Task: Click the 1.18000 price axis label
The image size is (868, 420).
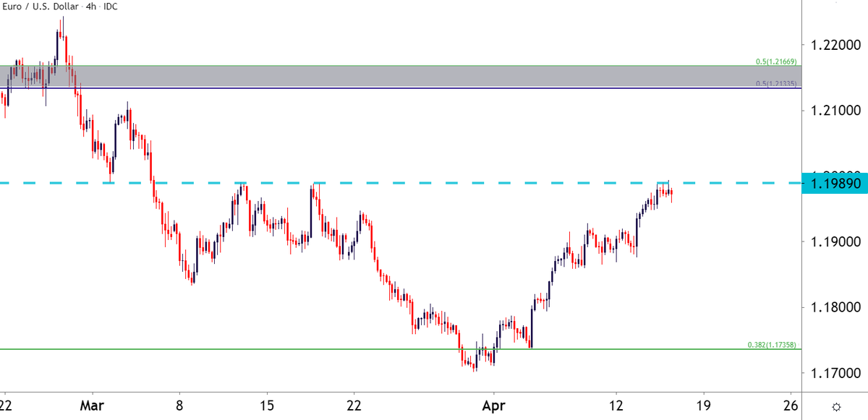Action: pyautogui.click(x=835, y=307)
